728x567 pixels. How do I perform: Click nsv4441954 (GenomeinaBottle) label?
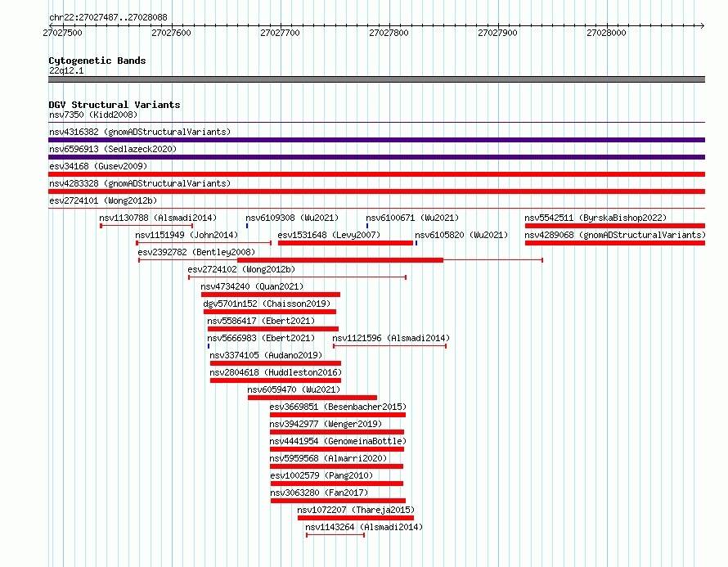338,441
